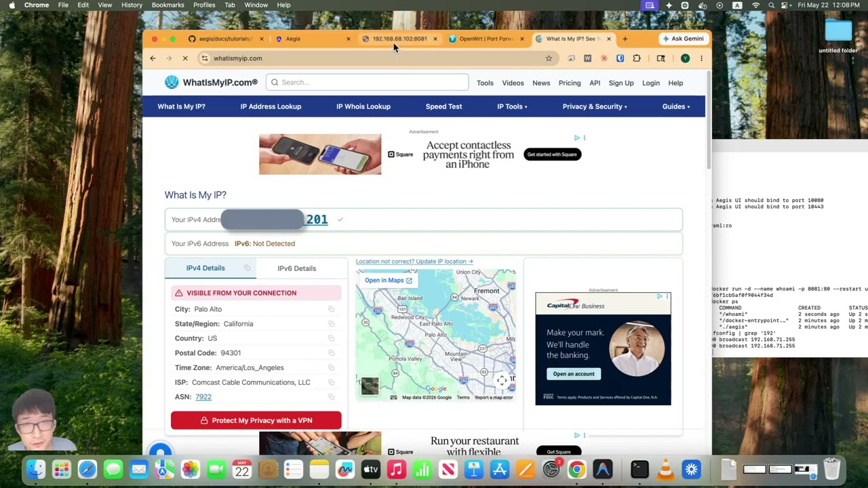
Task: Click the Sign Up link
Action: tap(621, 83)
